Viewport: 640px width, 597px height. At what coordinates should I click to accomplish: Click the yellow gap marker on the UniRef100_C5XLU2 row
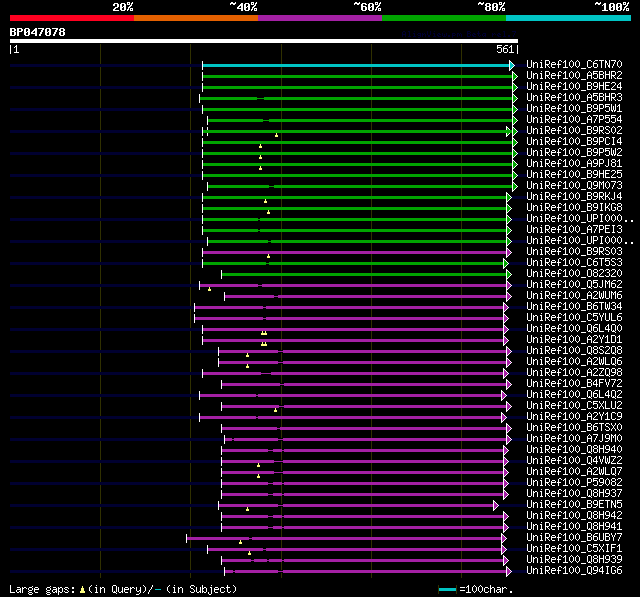coord(276,409)
